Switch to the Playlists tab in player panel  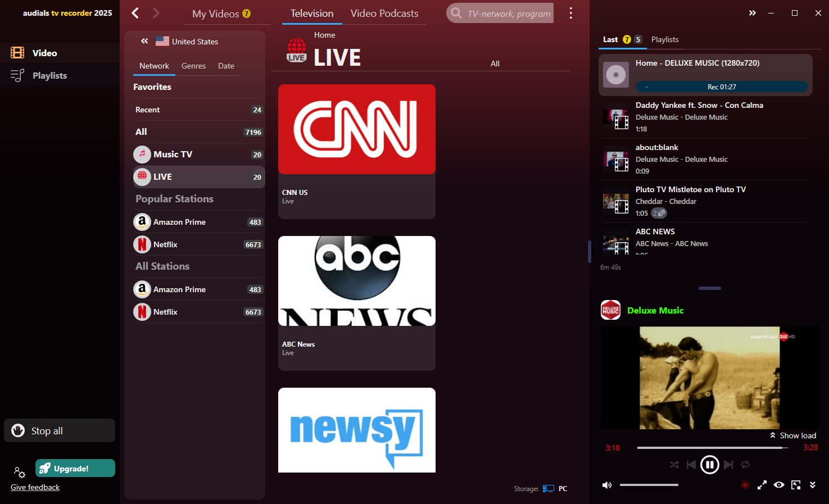665,39
